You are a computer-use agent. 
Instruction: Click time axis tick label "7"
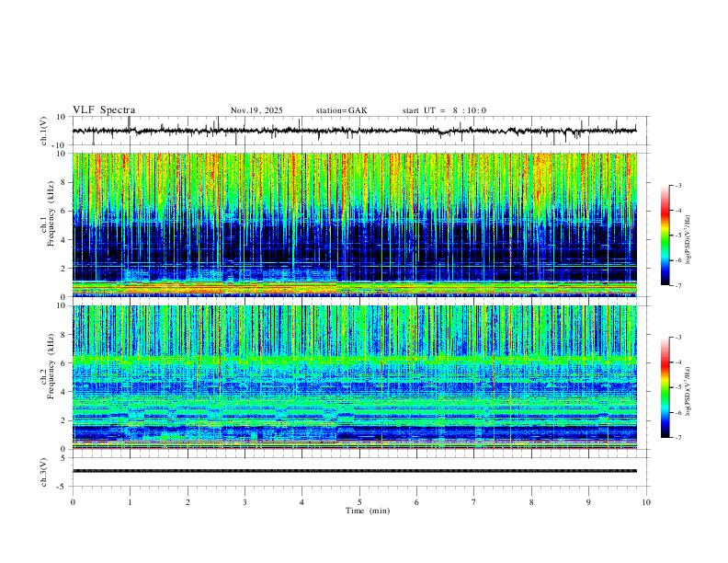pos(474,502)
